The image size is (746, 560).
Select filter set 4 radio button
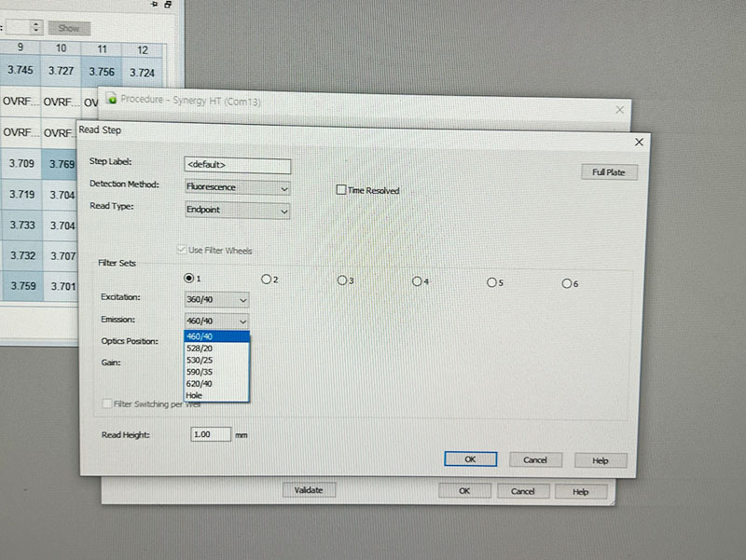click(418, 280)
